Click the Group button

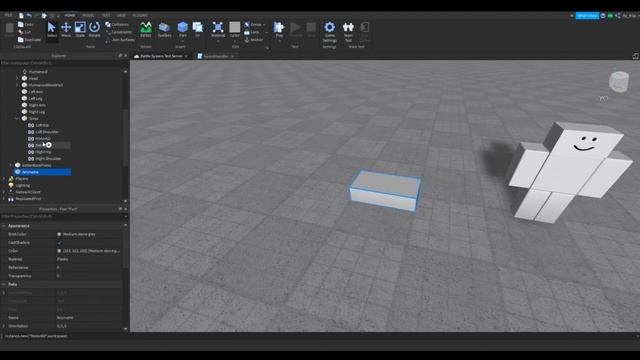pyautogui.click(x=254, y=24)
